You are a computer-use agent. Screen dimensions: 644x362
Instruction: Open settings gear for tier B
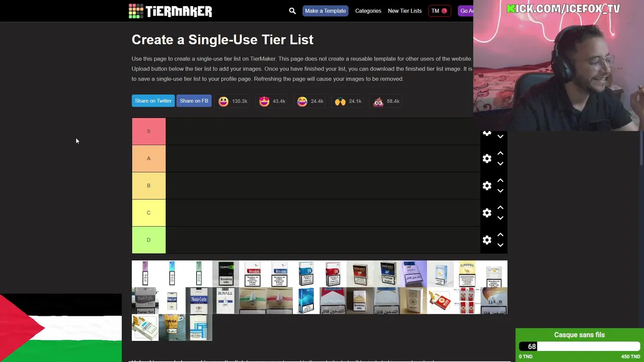coord(487,186)
